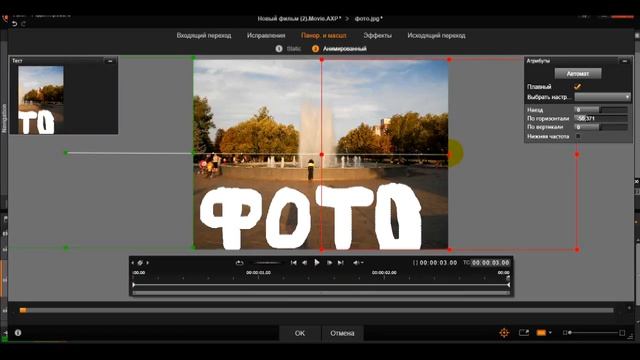The width and height of the screenshot is (640, 360).
Task: Click the undo arrow icon
Action: pyautogui.click(x=15, y=24)
